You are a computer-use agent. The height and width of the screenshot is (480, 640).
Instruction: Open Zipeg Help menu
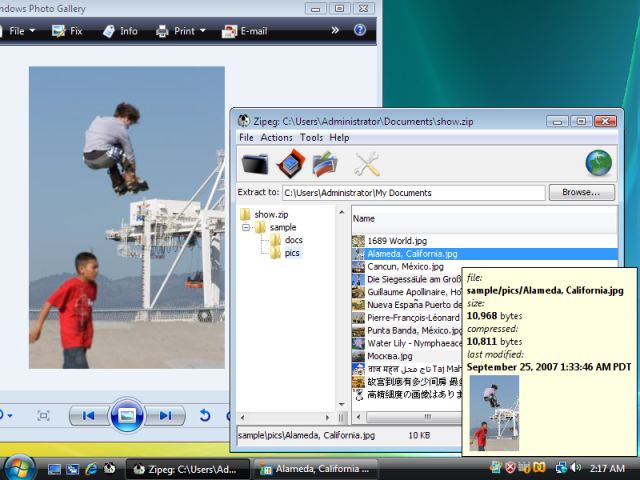click(x=339, y=138)
